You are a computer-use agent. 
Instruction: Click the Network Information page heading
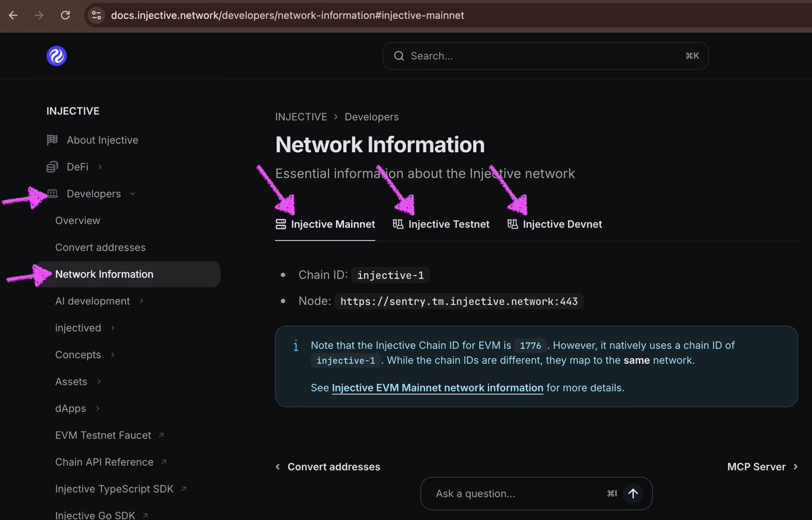tap(380, 145)
